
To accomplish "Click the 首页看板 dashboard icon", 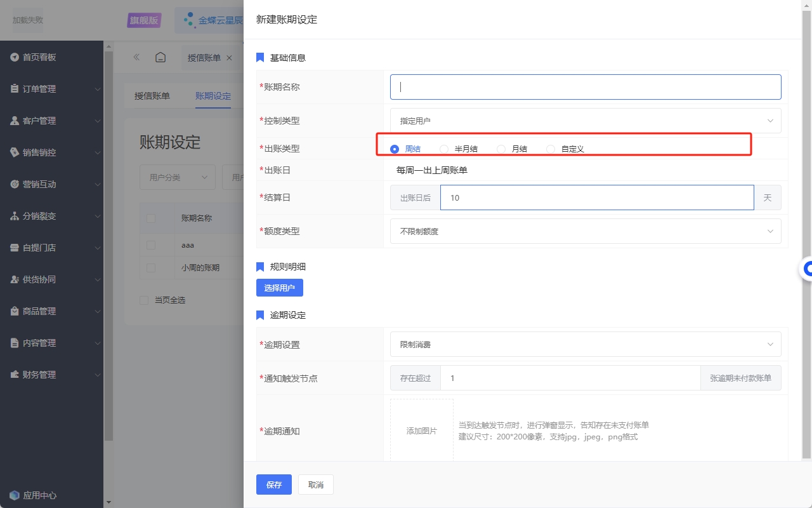I will 15,57.
